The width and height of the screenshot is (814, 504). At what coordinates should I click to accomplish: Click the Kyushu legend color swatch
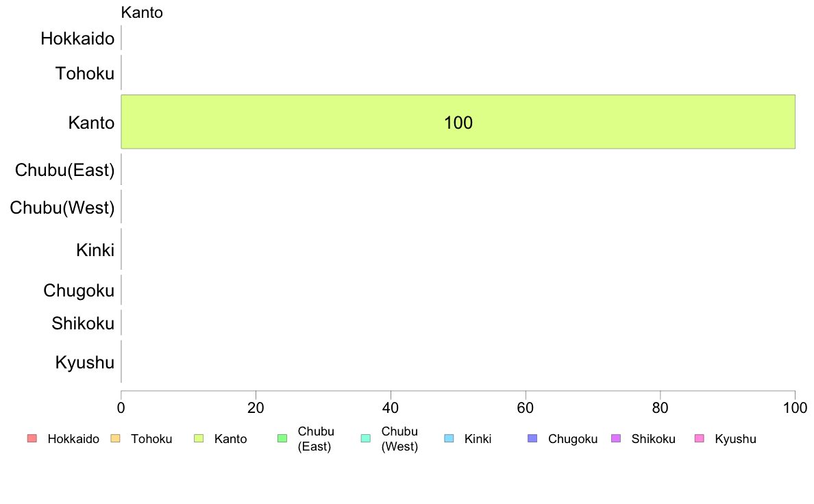coord(699,439)
